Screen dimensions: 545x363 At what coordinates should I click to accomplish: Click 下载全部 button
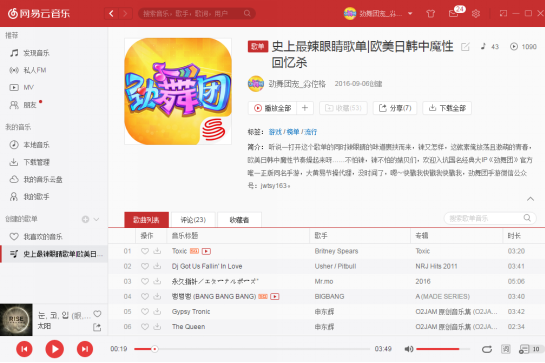point(447,108)
